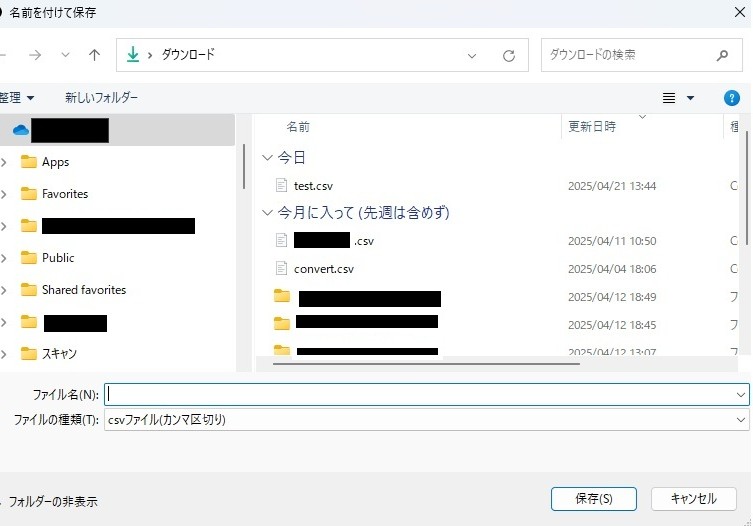Expand the Favorites folder
This screenshot has width=753, height=526.
pos(4,194)
